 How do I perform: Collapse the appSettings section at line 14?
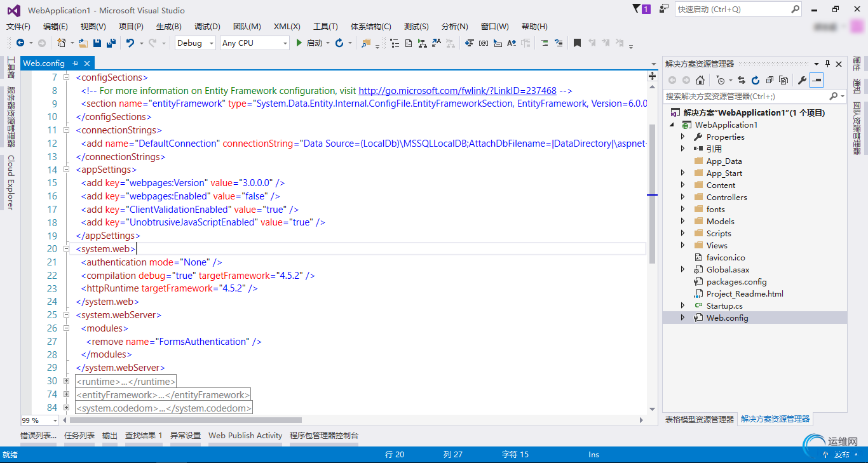click(x=66, y=170)
